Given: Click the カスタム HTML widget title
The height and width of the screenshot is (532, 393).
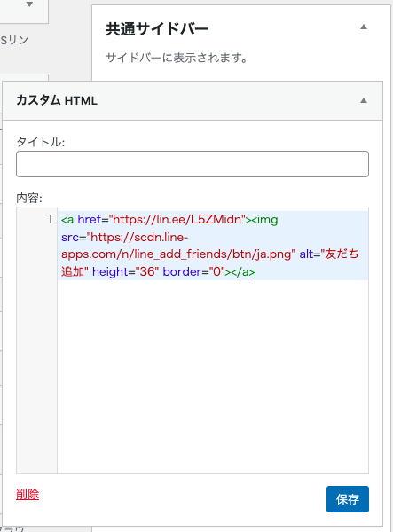Looking at the screenshot, I should 57,100.
